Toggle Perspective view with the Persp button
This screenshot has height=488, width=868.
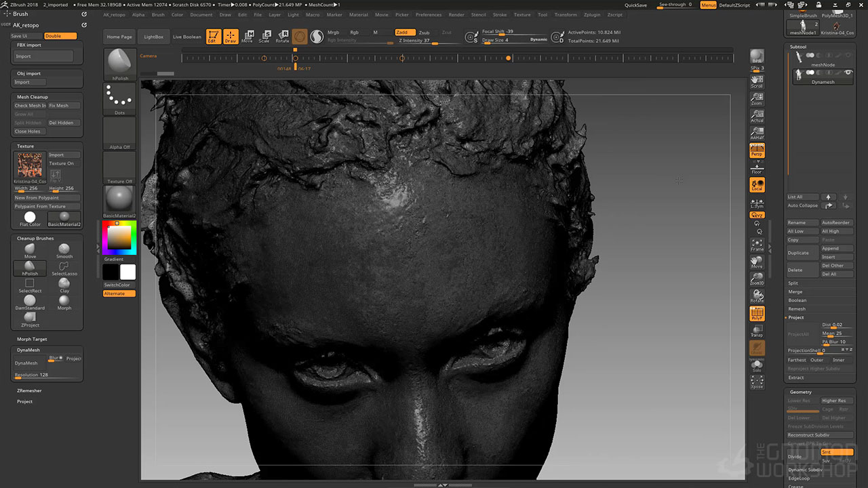tap(757, 150)
